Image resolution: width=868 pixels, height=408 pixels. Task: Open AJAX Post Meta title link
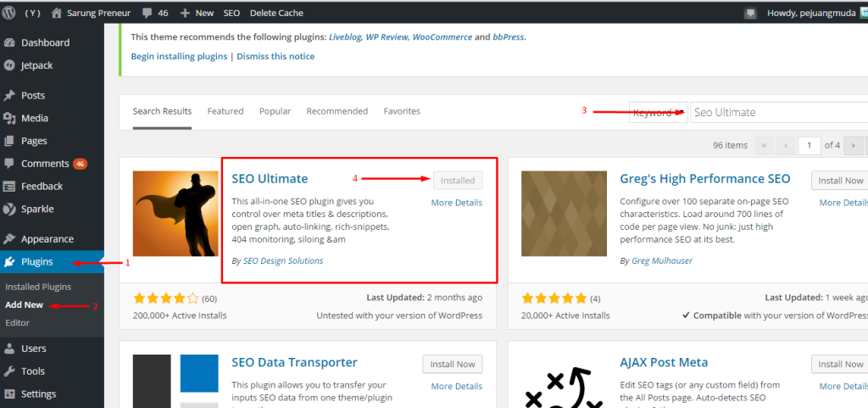[x=664, y=362]
